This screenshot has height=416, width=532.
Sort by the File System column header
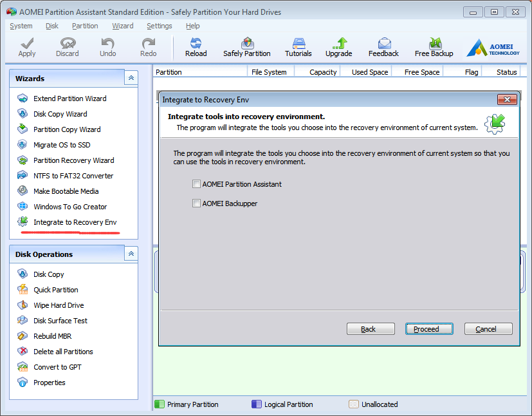(271, 72)
